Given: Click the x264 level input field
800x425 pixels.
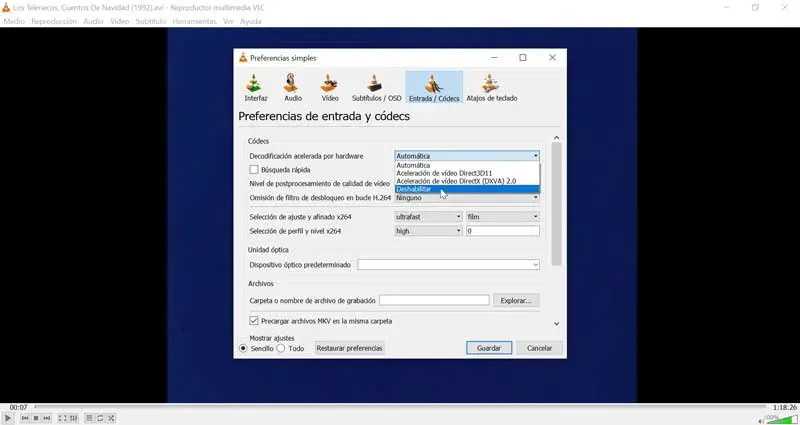Looking at the screenshot, I should 503,231.
